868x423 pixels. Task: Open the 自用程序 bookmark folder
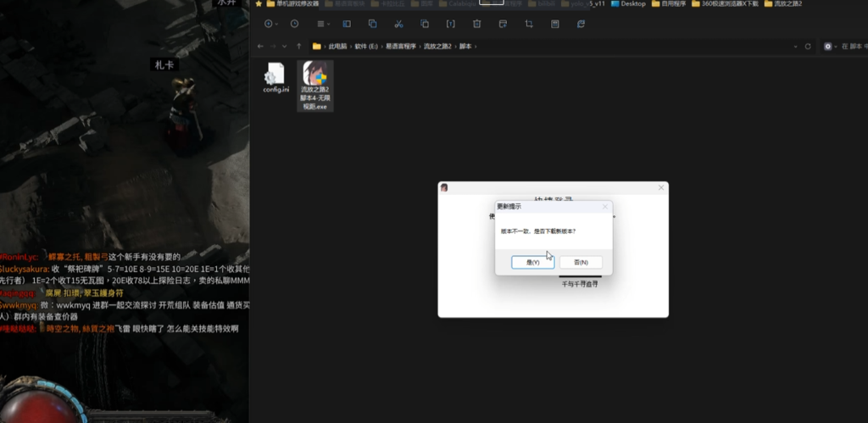coord(669,3)
